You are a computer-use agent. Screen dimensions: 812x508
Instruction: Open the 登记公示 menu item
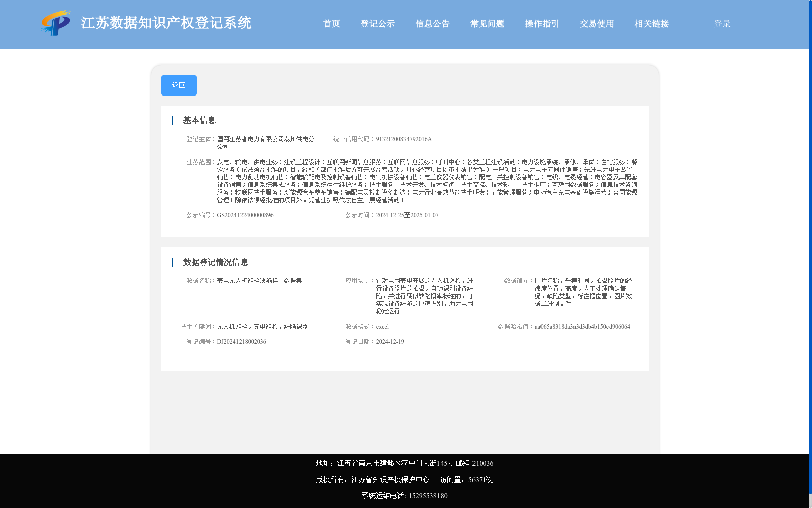tap(378, 24)
